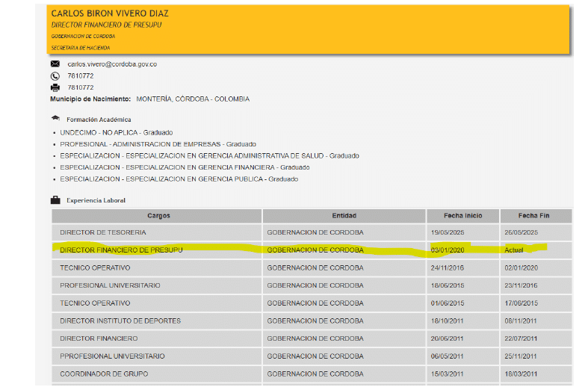Viewport: 588px width, 390px height.
Task: Click Entidad cell in the DIRECTOR DE TESORERIA row
Action: (344, 232)
